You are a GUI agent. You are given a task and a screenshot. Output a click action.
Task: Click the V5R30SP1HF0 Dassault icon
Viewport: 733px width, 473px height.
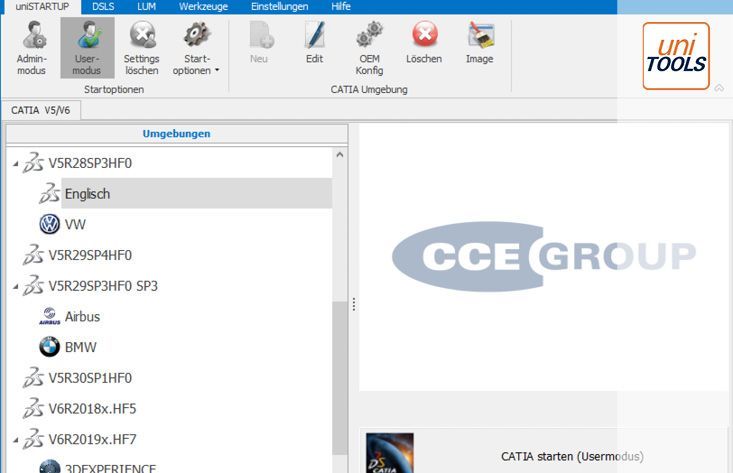[x=33, y=378]
